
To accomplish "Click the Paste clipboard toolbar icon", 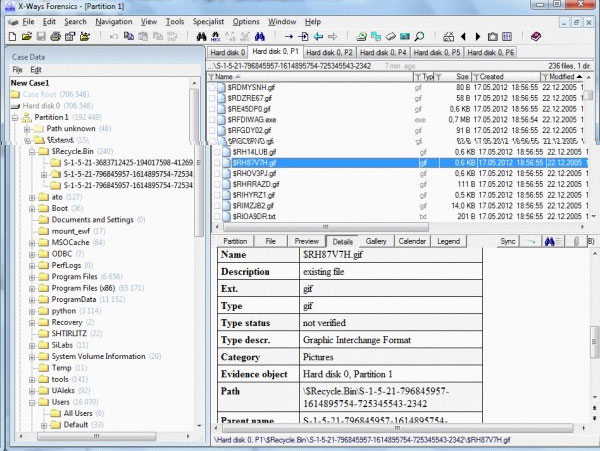I will tap(143, 37).
